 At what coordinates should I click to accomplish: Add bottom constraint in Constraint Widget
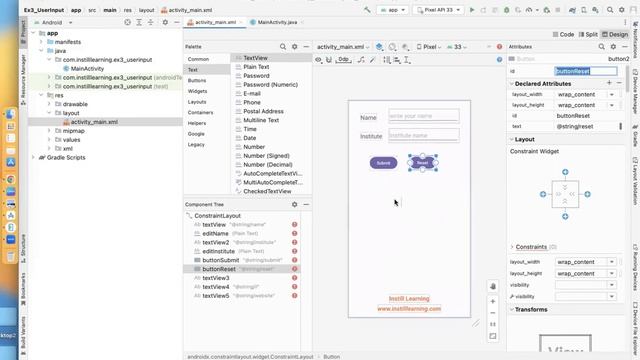565,216
